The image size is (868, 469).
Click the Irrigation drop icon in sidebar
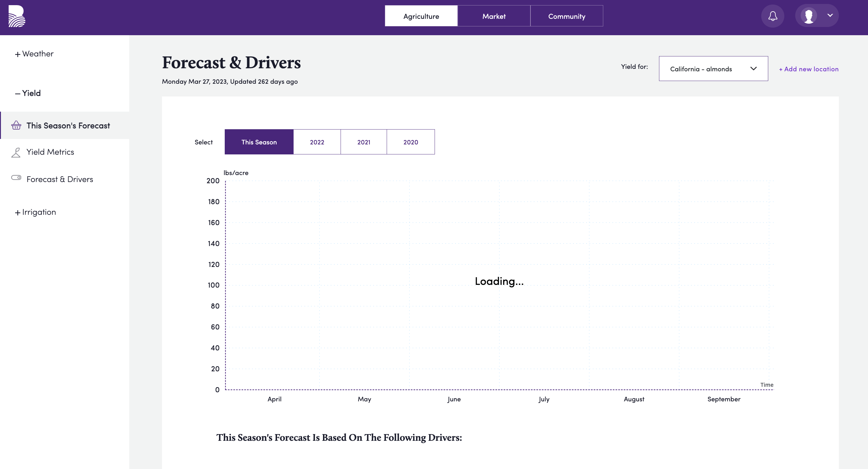coord(17,212)
